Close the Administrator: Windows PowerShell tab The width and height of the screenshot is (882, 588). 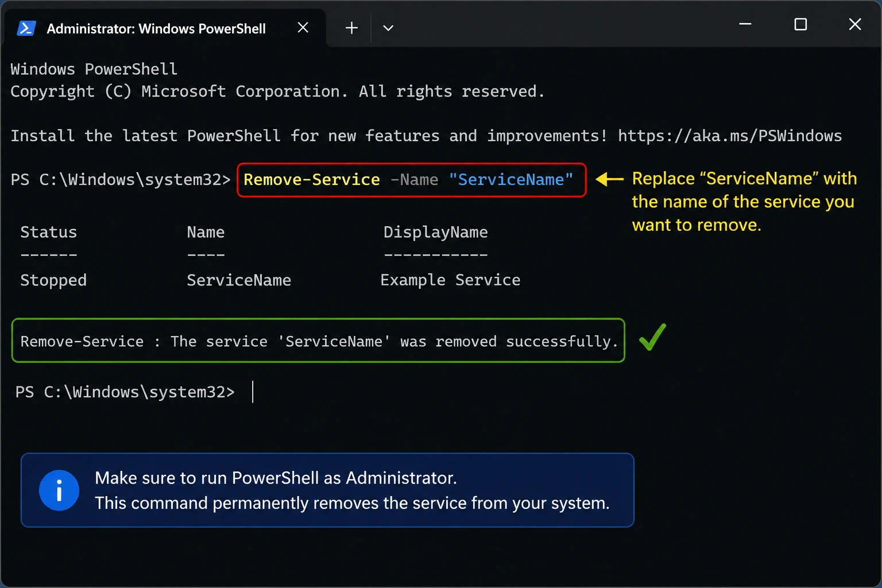coord(303,28)
